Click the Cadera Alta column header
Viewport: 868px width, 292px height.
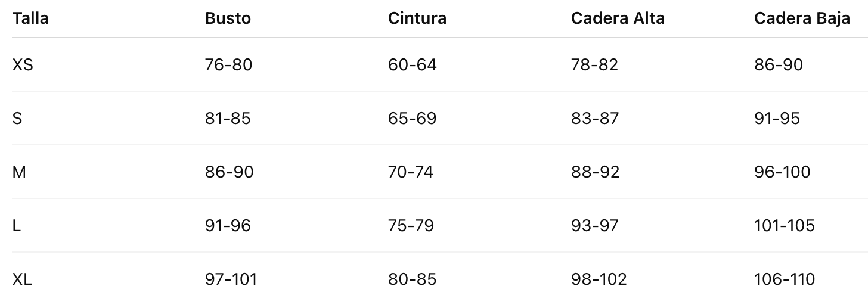pyautogui.click(x=618, y=18)
